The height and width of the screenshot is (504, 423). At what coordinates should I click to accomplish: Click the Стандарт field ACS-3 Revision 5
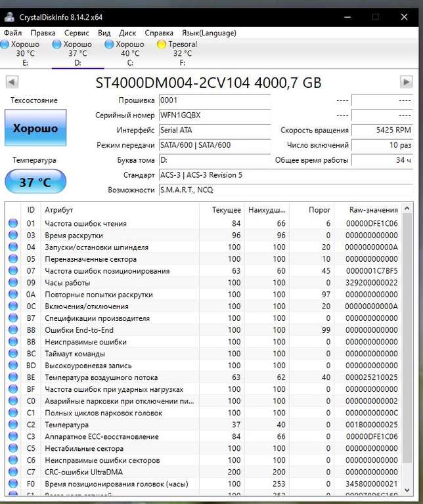(x=286, y=175)
